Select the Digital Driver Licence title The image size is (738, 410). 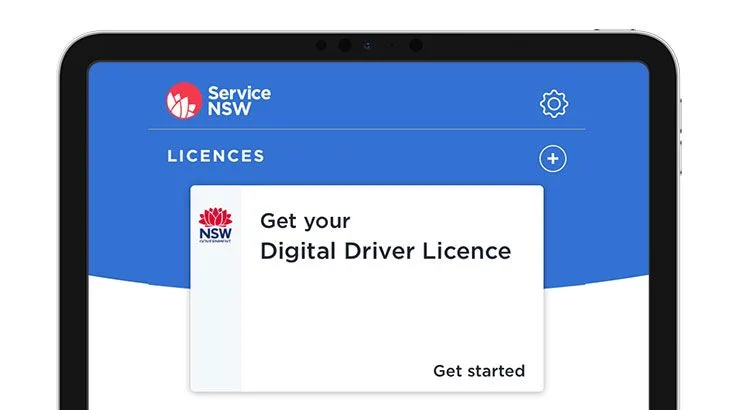[385, 251]
